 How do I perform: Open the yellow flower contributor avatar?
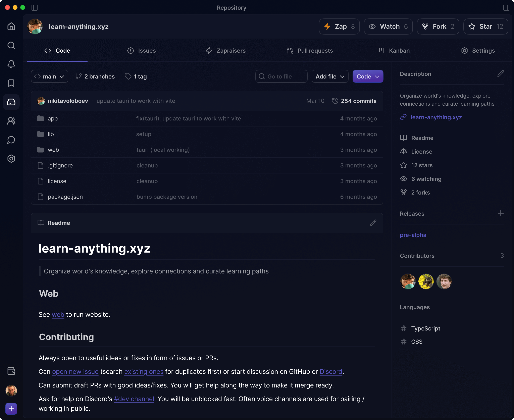tap(426, 281)
